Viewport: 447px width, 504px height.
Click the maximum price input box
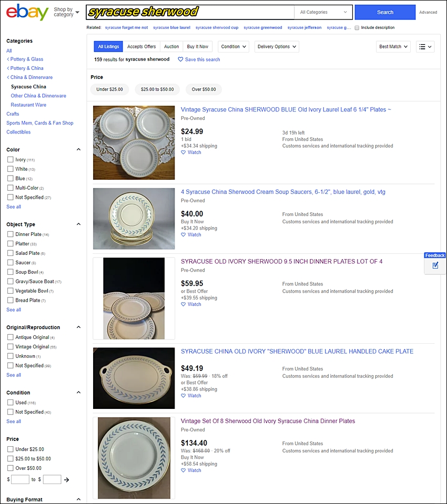tap(52, 480)
